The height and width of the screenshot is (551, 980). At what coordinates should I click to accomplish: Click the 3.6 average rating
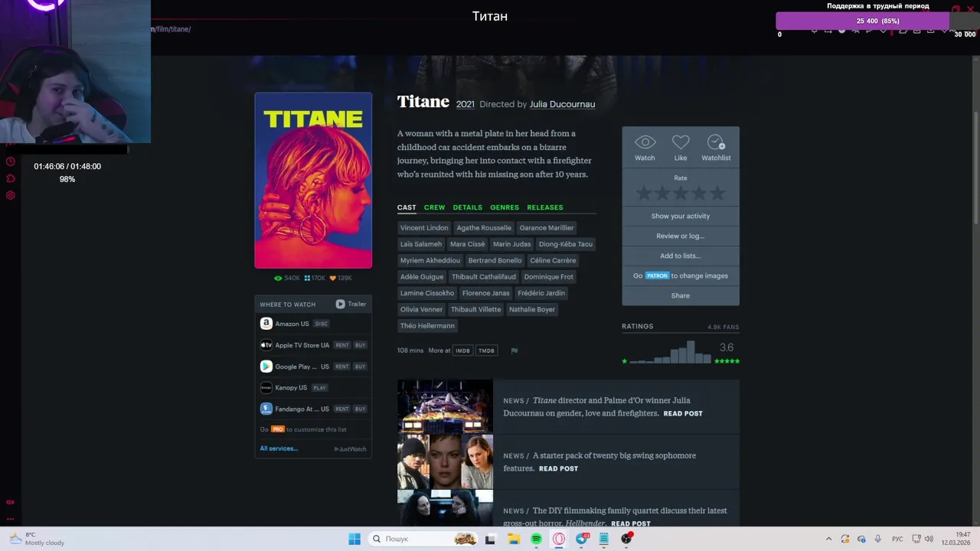[727, 347]
